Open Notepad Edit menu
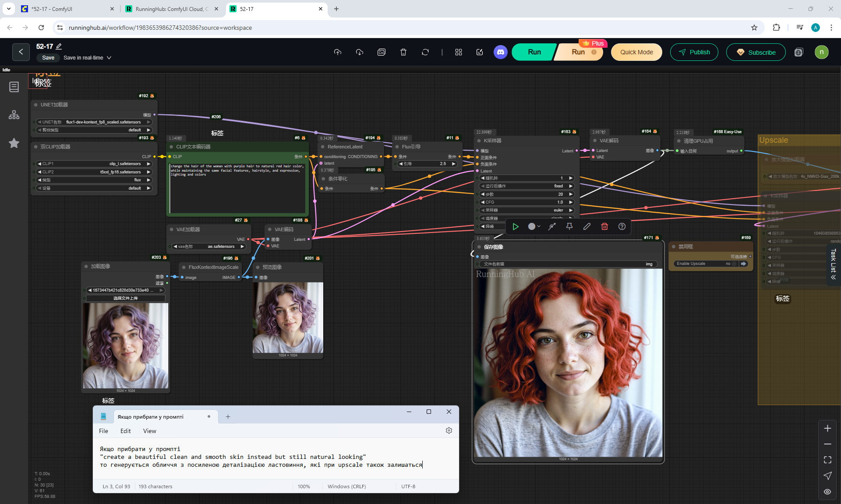The image size is (841, 504). click(125, 431)
